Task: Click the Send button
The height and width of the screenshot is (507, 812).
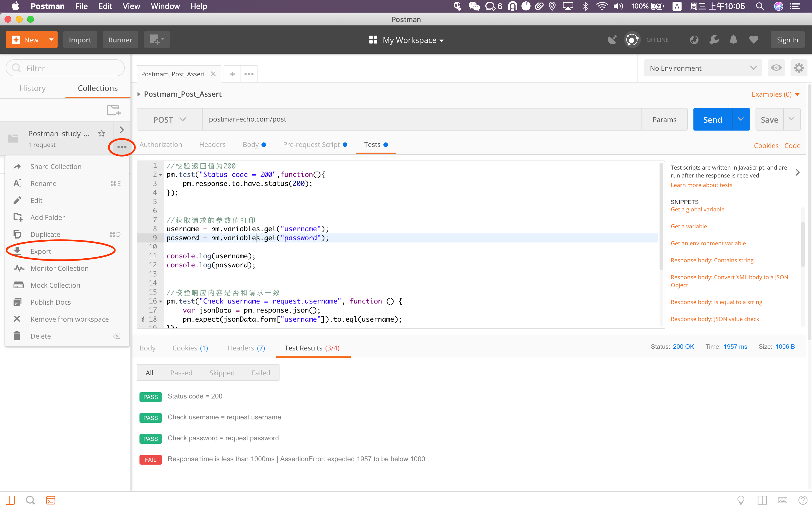Action: point(713,119)
